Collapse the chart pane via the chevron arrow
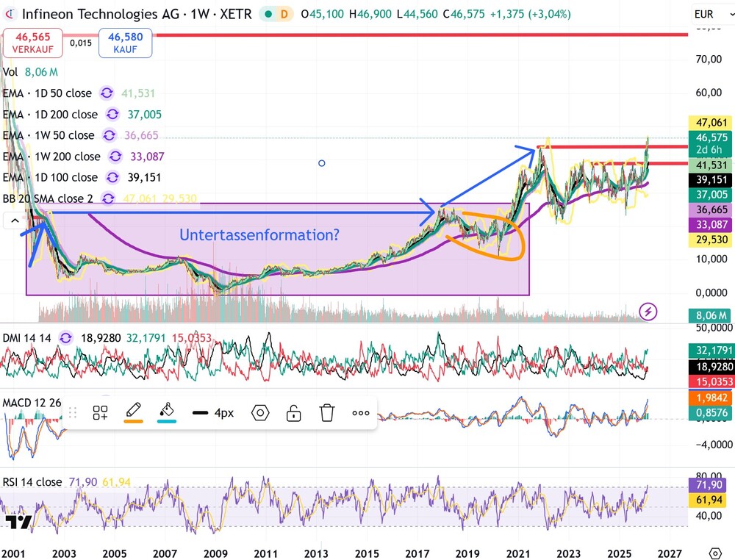The image size is (735, 560). (14, 220)
